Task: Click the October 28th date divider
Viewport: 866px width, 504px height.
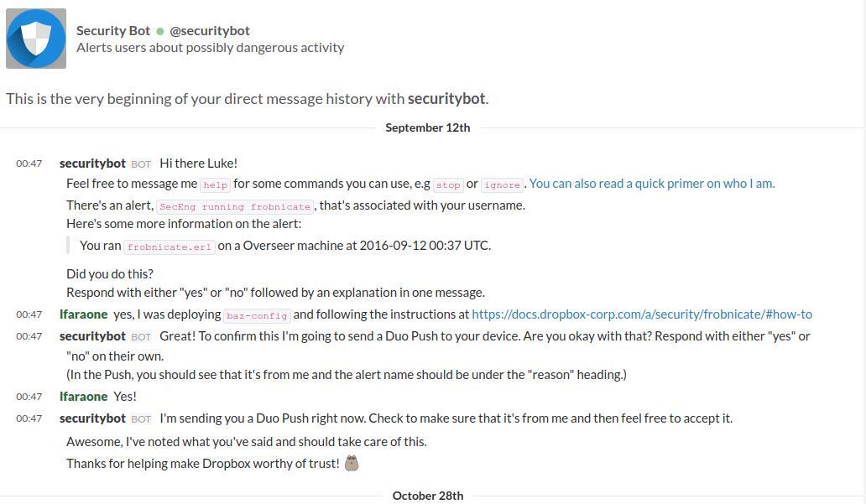Action: 427,496
